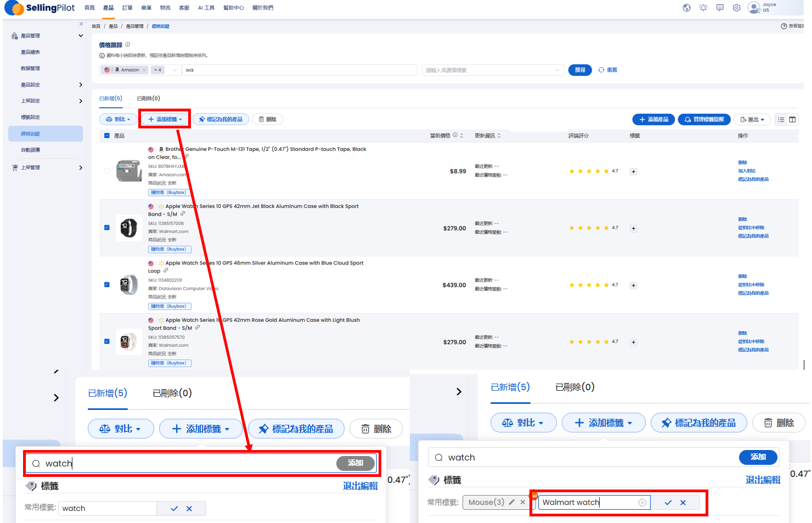Viewport: 812px width, 523px height.
Task: Uncheck the Apple Watch Jet Black row checkbox
Action: tap(107, 228)
